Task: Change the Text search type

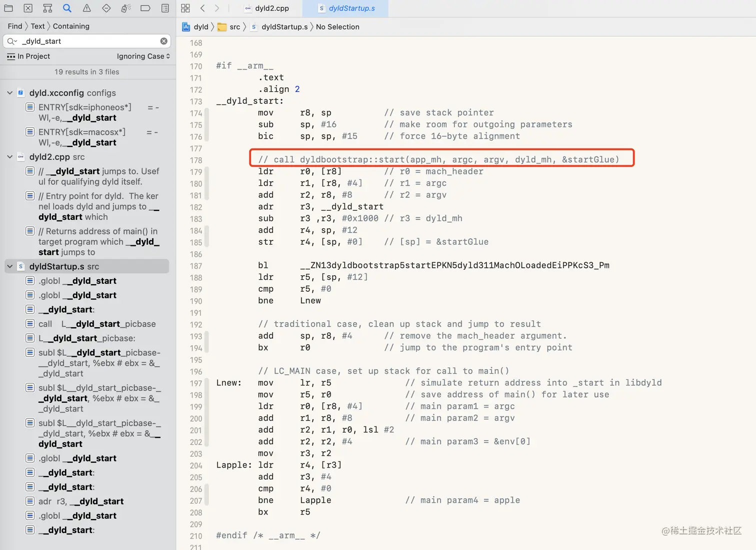Action: (37, 26)
